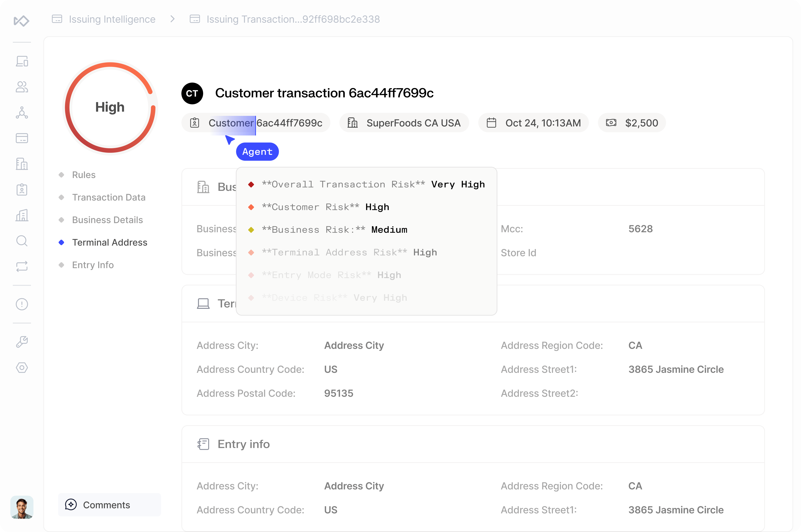
Task: Open the hexagon settings sidebar icon
Action: point(22,367)
